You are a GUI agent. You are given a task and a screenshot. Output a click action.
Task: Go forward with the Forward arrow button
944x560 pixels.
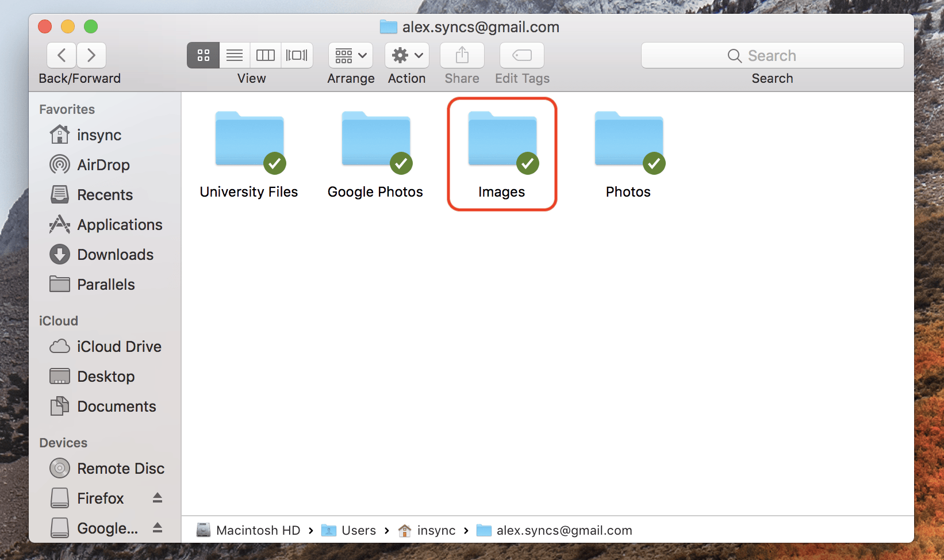tap(91, 55)
